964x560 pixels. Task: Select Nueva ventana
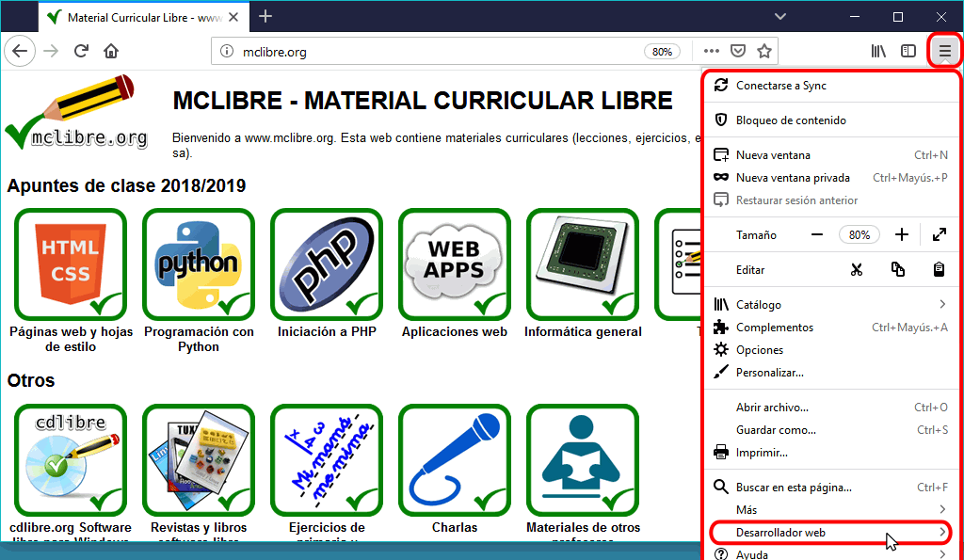[x=831, y=155]
